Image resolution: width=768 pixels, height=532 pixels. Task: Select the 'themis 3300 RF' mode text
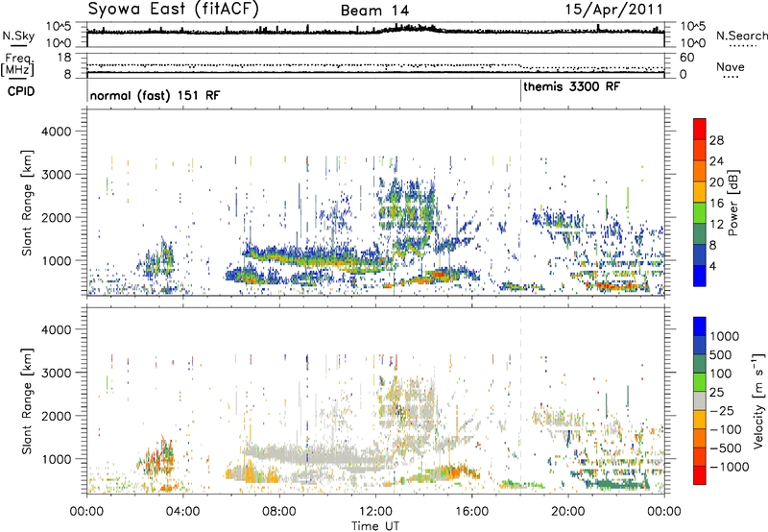[571, 86]
